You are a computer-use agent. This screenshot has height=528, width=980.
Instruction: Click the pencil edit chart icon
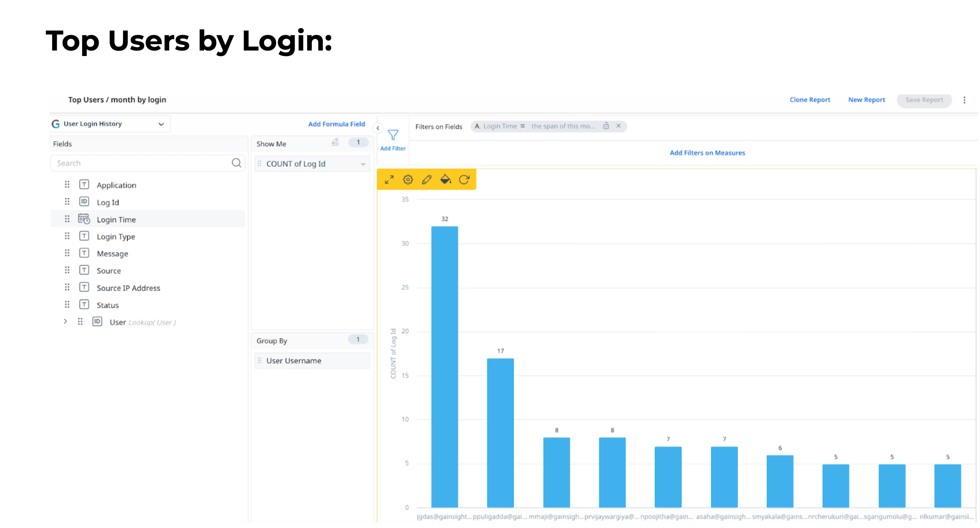pyautogui.click(x=427, y=180)
